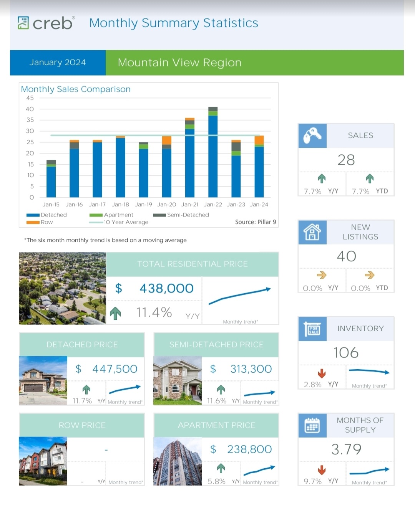415x532 pixels.
Task: Click the orange arrow for New Listings Y/Y
Action: click(x=322, y=275)
